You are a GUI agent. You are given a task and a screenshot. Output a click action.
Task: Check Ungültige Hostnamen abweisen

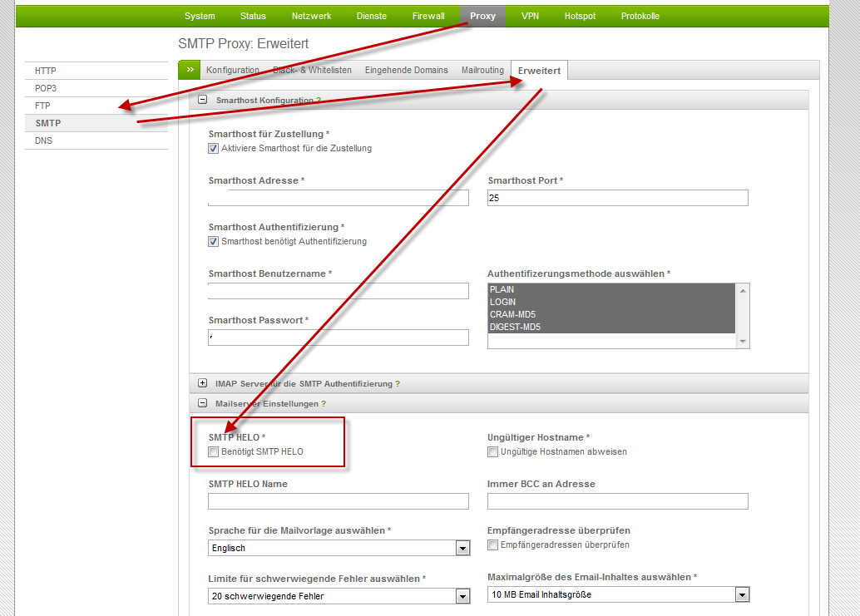493,452
